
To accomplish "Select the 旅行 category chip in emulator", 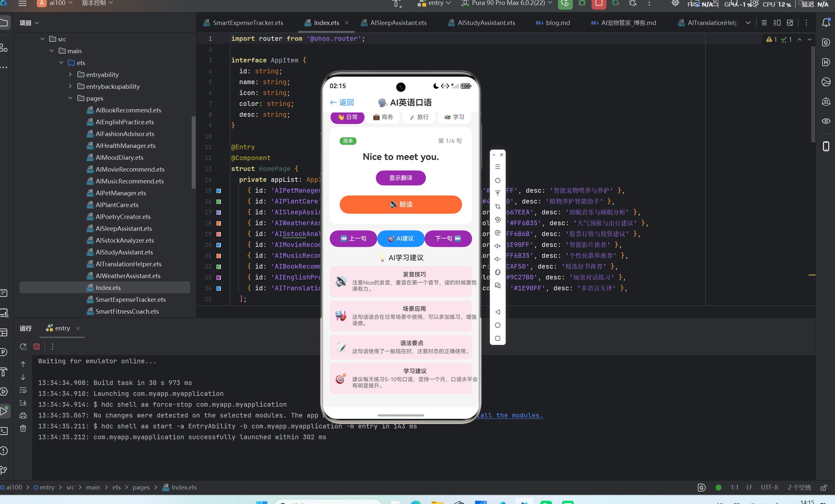I will pos(418,117).
